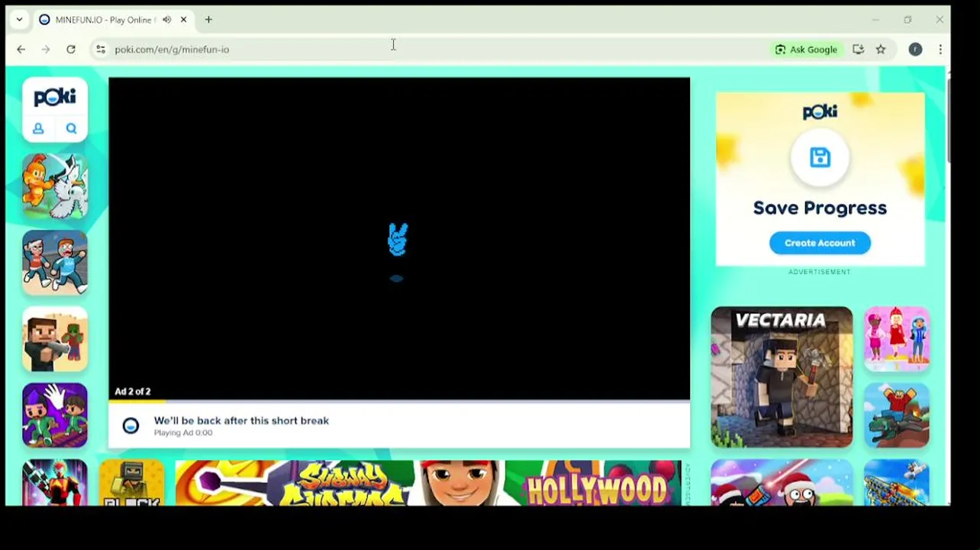Install app icon in address bar
Screen dimensions: 980x550
click(x=858, y=50)
